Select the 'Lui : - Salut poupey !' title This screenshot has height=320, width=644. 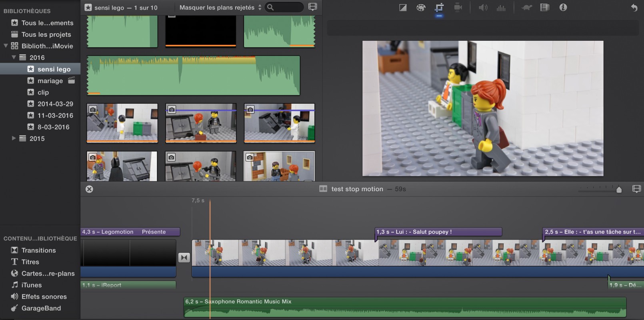pyautogui.click(x=438, y=232)
